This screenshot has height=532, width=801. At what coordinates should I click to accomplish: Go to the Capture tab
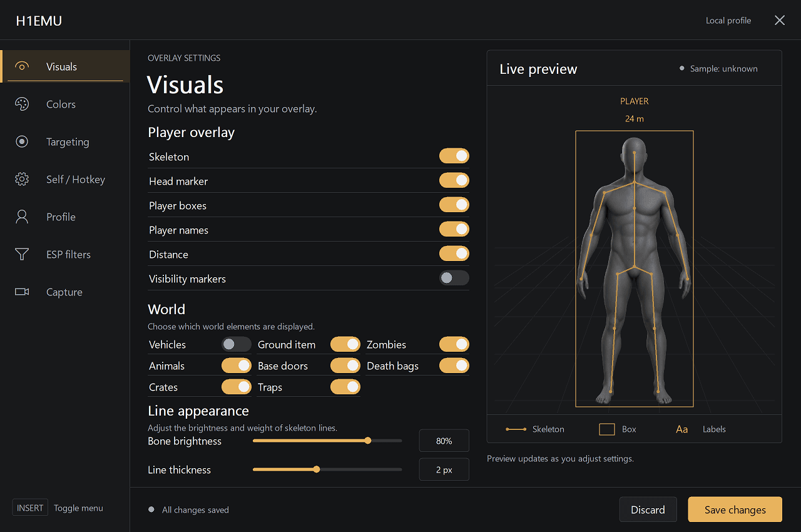pos(65,292)
